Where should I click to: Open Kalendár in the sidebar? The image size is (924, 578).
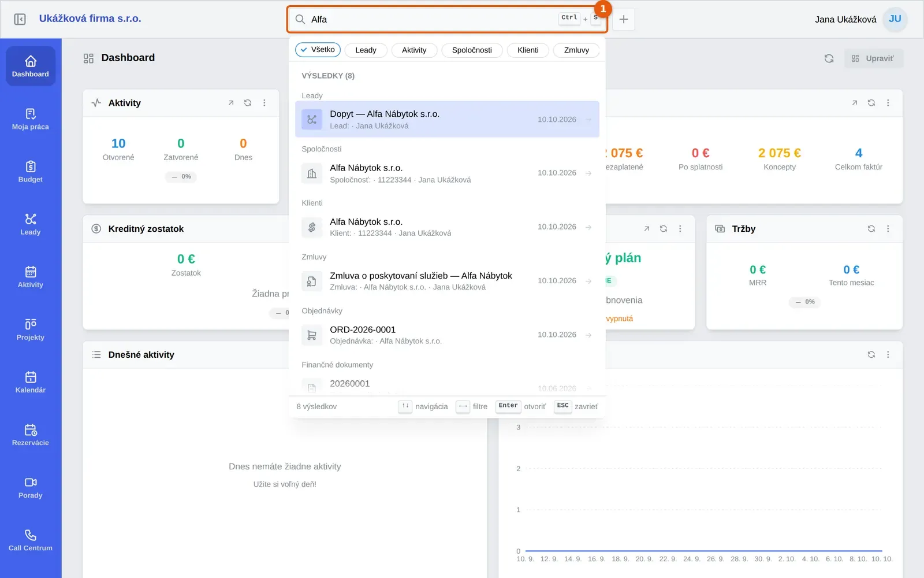(31, 382)
